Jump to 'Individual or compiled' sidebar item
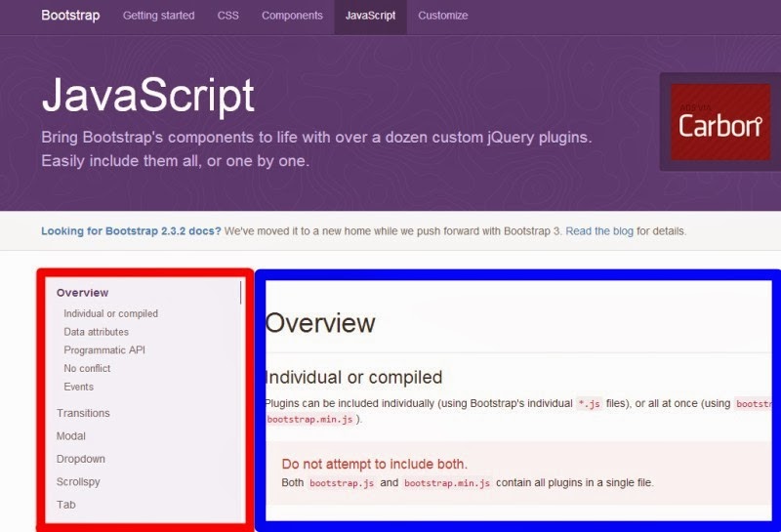Screen dimensions: 781x532 coord(110,313)
